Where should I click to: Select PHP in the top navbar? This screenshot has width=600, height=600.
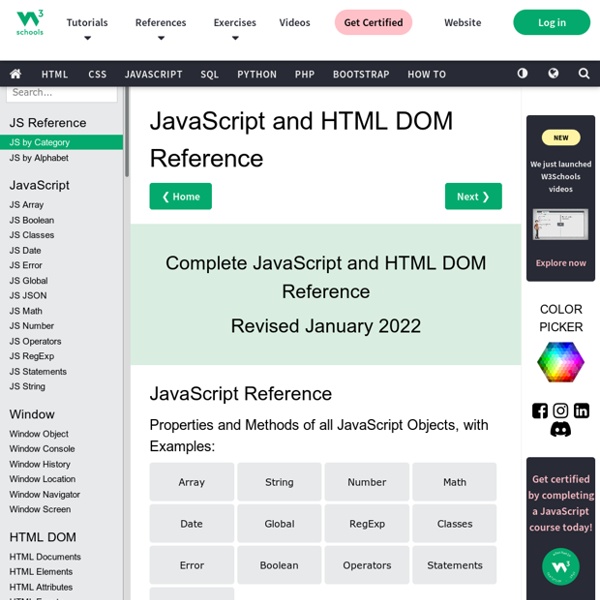(x=305, y=74)
